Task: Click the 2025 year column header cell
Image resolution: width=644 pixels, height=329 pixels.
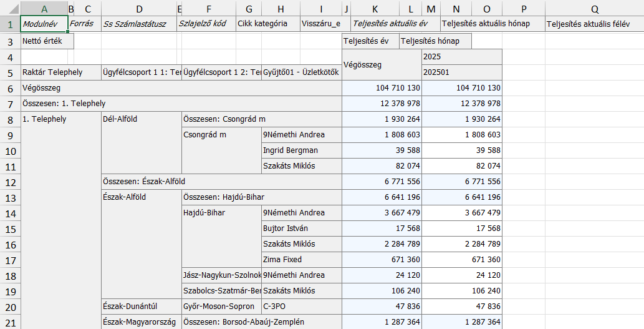Action: [461, 57]
